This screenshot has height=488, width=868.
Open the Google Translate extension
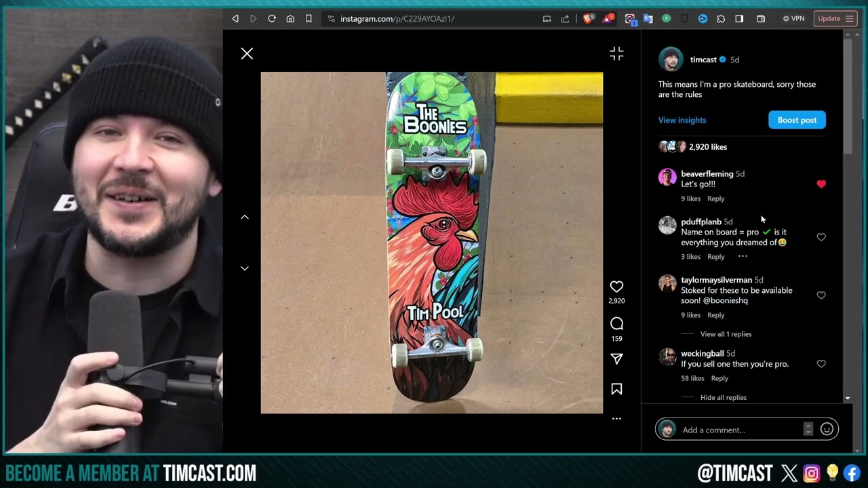pos(648,19)
